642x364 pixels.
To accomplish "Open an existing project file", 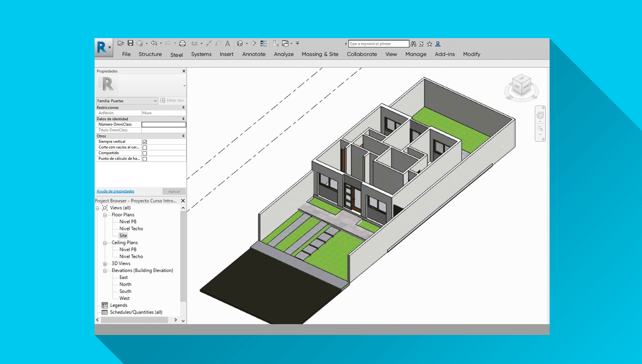I will tap(121, 43).
